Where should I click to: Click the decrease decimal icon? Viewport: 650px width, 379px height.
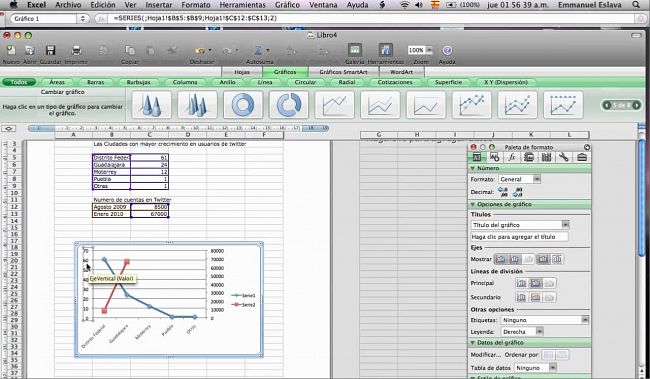517,192
